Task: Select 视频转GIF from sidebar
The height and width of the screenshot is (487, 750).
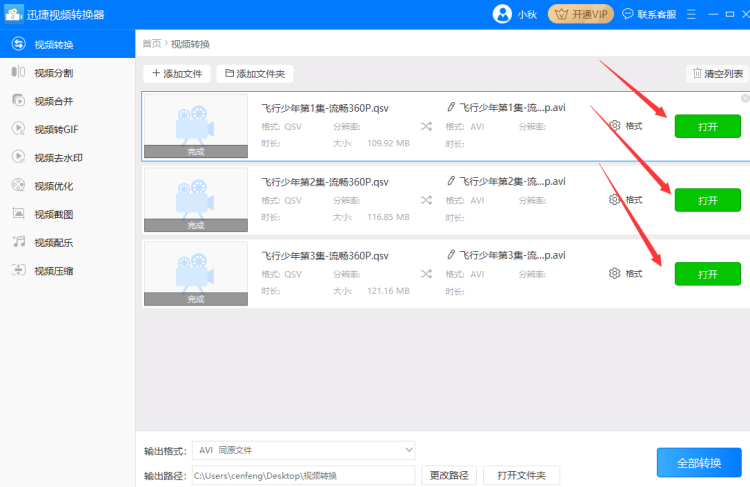Action: tap(67, 129)
